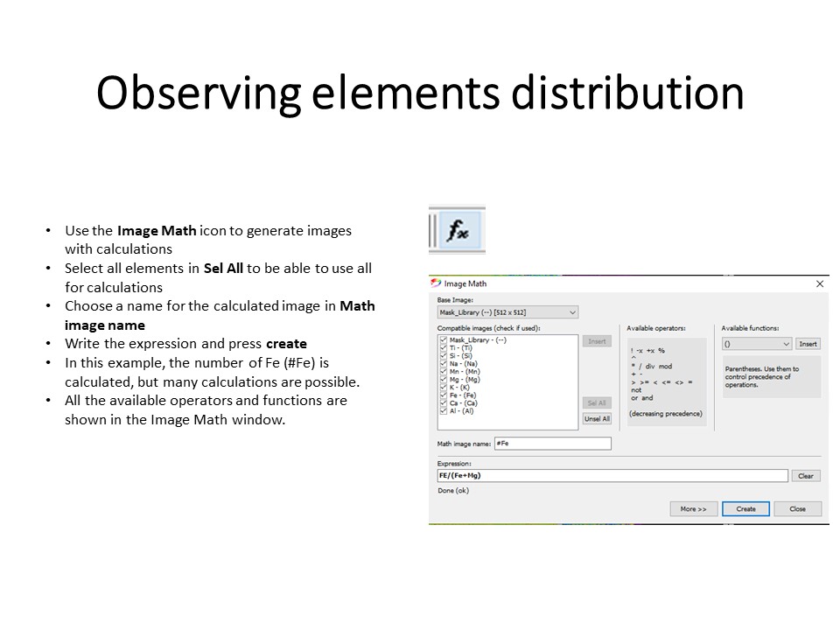Click the Image Math dialog title icon
This screenshot has height=630, width=840.
[437, 283]
